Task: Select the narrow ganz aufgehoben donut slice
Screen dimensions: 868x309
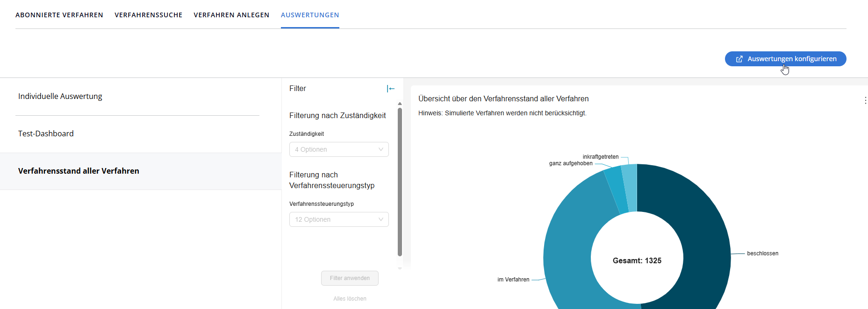Action: [x=616, y=190]
